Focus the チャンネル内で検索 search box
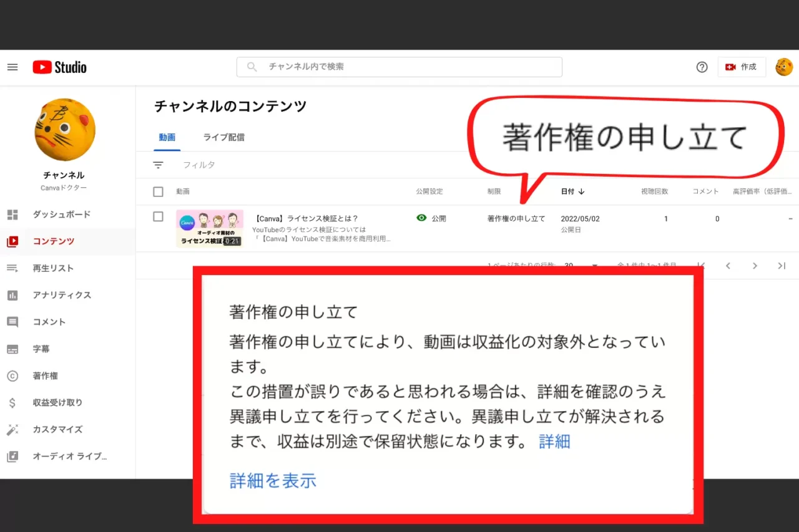The image size is (799, 532). [x=399, y=67]
